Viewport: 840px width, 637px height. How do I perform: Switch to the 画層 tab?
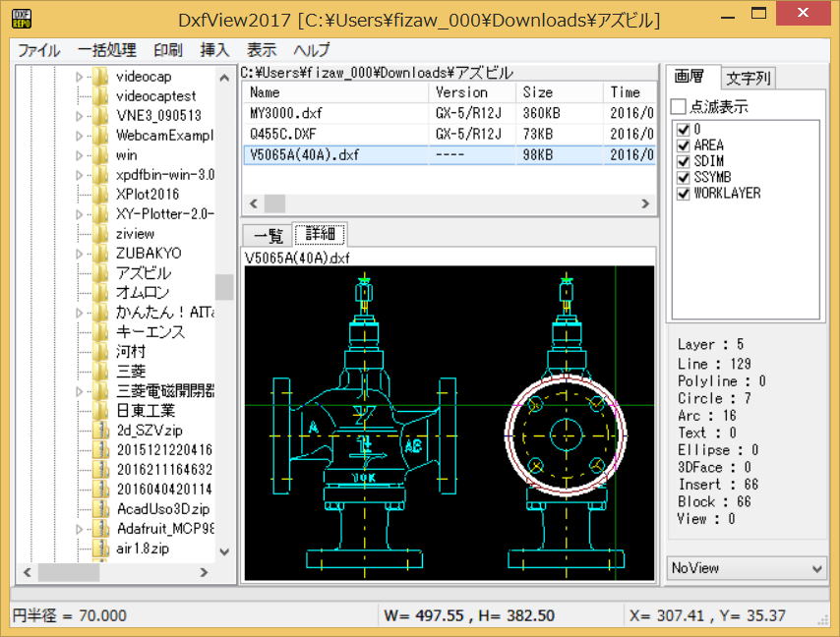point(690,77)
